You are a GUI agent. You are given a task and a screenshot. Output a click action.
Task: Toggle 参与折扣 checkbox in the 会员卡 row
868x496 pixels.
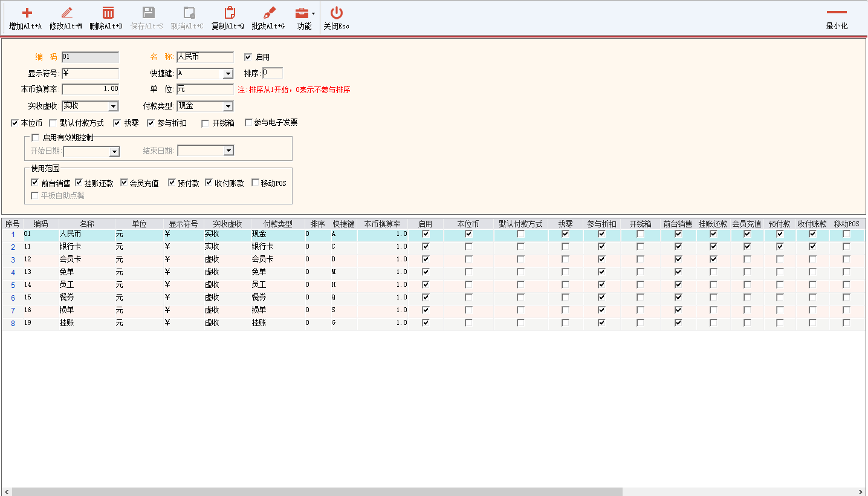click(x=601, y=259)
